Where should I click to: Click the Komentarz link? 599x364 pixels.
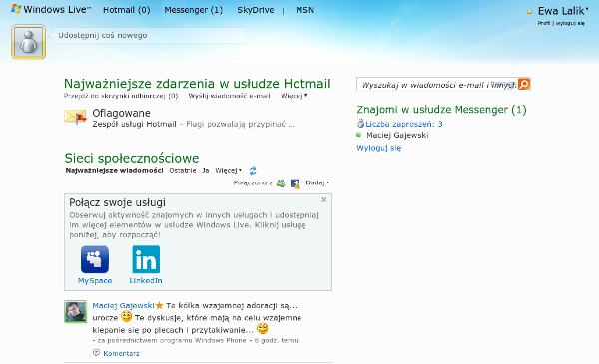pyautogui.click(x=121, y=353)
